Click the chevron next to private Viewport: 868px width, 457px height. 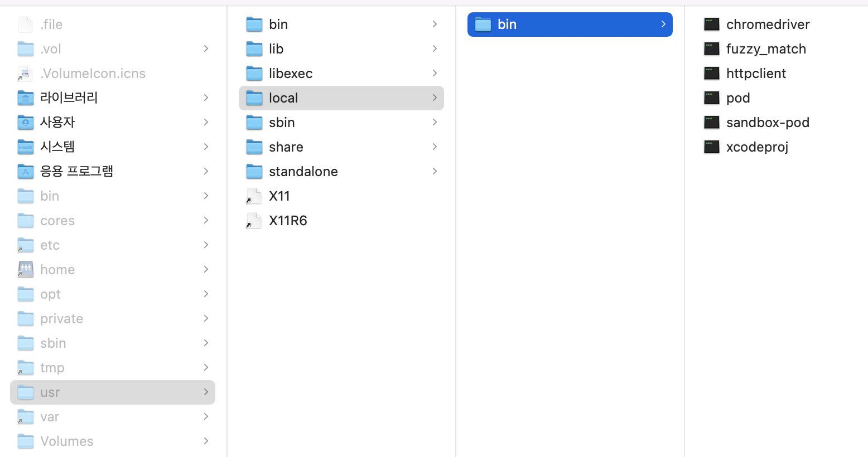pyautogui.click(x=206, y=318)
